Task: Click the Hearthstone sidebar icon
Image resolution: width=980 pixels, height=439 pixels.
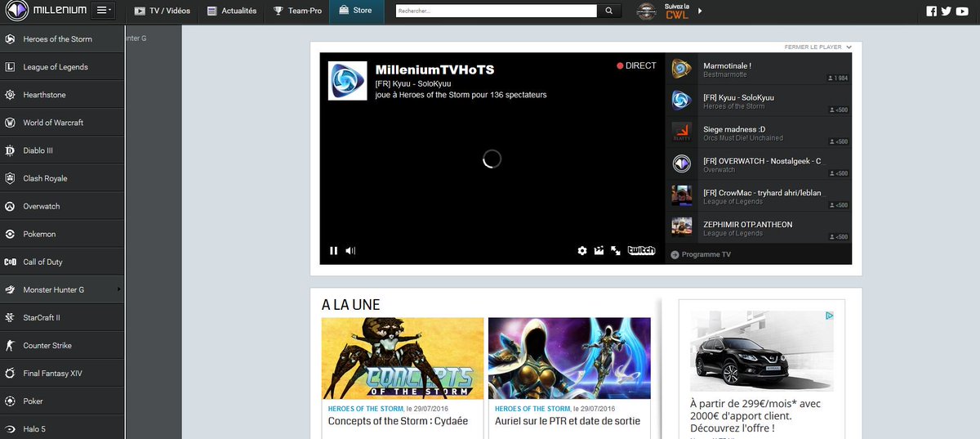Action: tap(10, 95)
